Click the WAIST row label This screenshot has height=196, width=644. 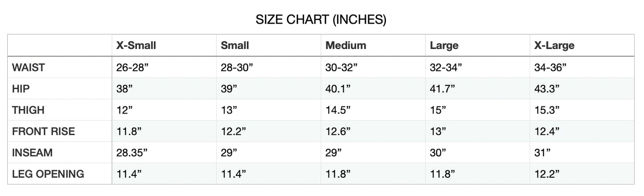coord(29,68)
